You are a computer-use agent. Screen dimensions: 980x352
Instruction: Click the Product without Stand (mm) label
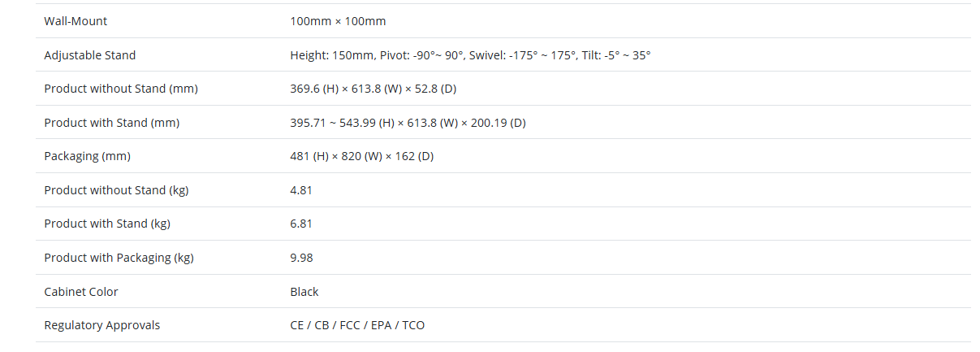[x=121, y=89]
